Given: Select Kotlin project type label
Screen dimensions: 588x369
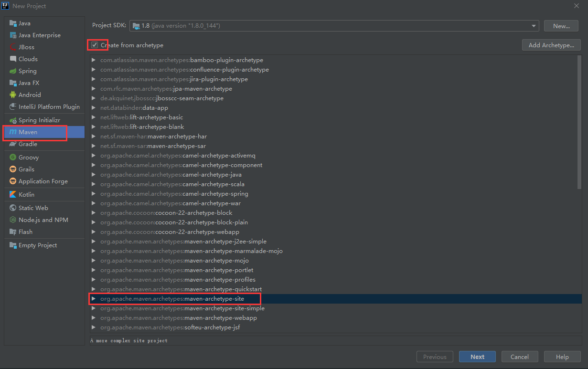Looking at the screenshot, I should pyautogui.click(x=26, y=195).
